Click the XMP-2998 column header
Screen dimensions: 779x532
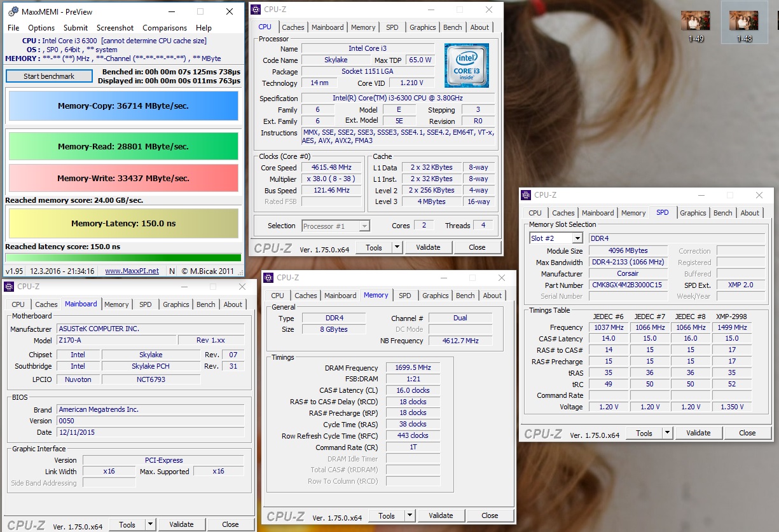click(x=732, y=317)
